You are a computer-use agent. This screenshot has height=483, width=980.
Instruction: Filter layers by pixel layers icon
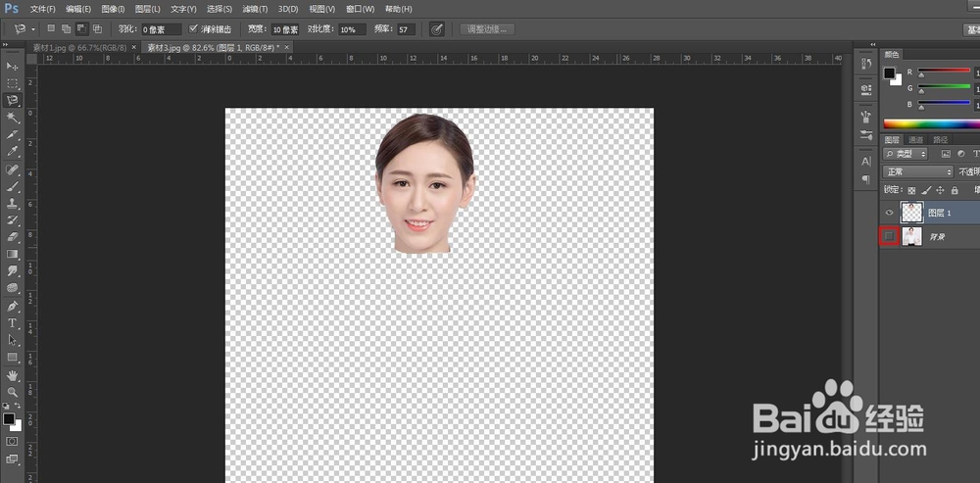946,154
